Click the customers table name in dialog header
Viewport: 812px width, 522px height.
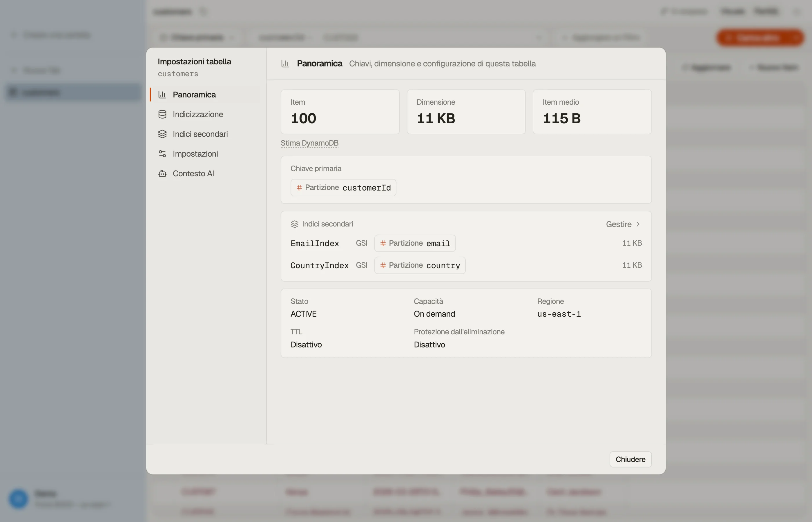click(178, 74)
